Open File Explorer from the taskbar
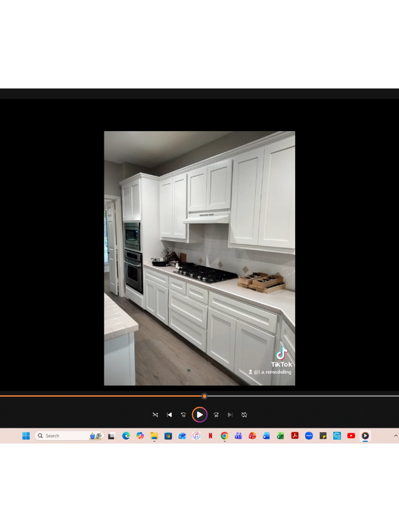 (x=154, y=436)
